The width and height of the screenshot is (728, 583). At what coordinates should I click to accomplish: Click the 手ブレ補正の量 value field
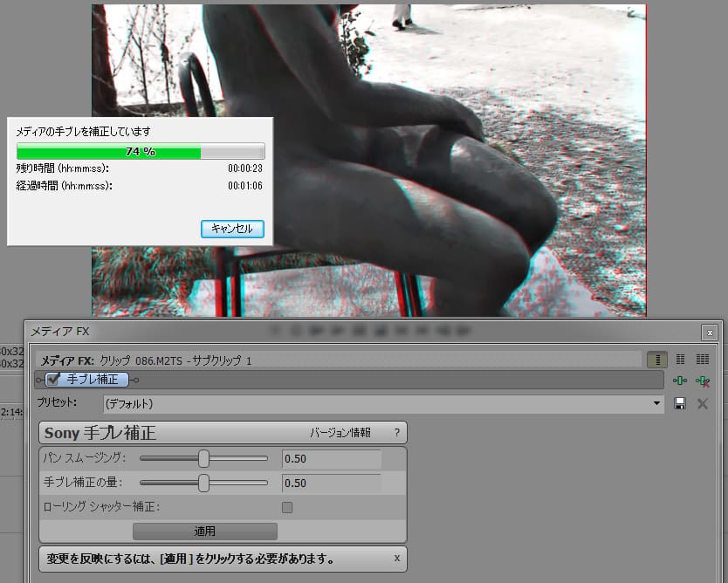click(332, 484)
